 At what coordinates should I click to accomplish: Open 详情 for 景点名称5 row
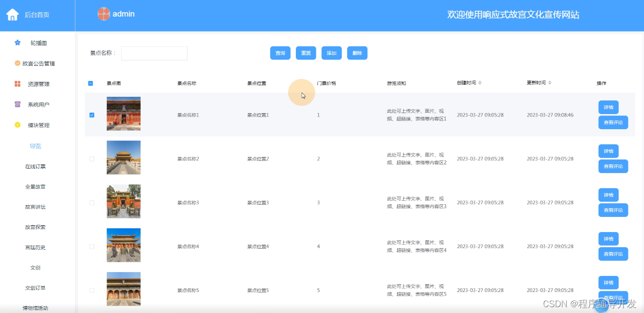pos(608,283)
